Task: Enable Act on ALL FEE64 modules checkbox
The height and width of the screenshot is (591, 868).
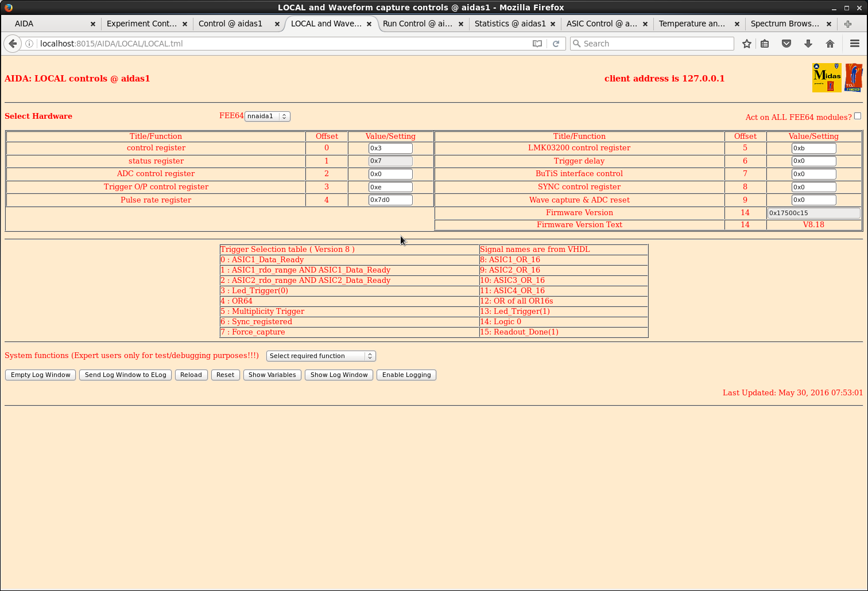Action: [858, 116]
